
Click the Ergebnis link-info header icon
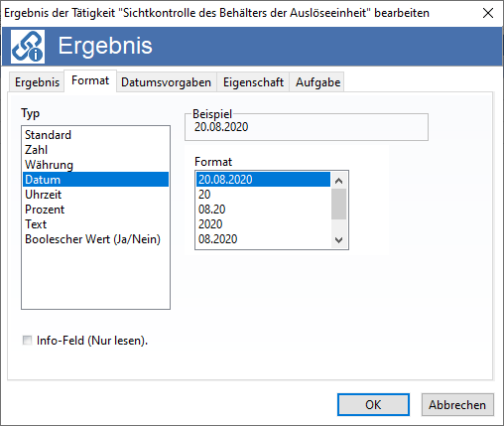[28, 47]
